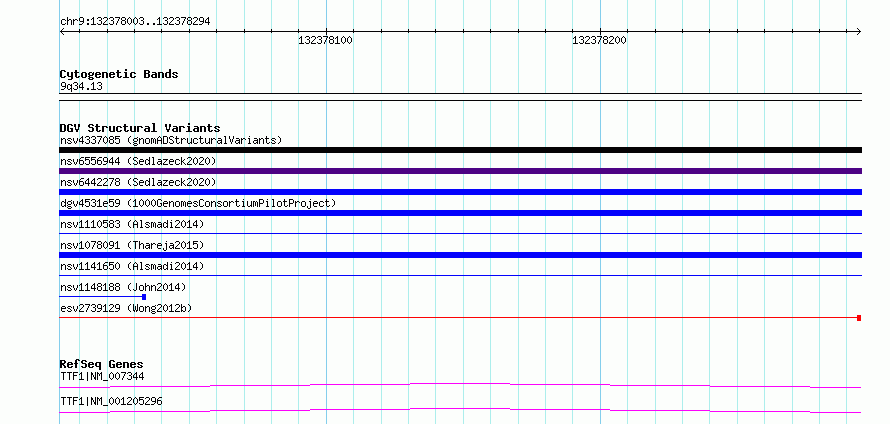The width and height of the screenshot is (890, 424).
Task: Open dgv4531e59 1000Genomes variant label
Action: [198, 203]
